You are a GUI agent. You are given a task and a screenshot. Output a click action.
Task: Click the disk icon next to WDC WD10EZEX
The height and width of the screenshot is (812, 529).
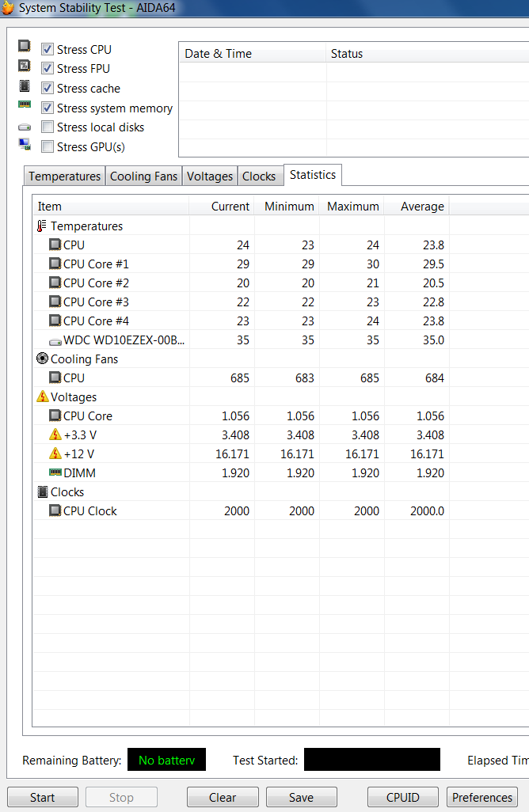point(55,342)
